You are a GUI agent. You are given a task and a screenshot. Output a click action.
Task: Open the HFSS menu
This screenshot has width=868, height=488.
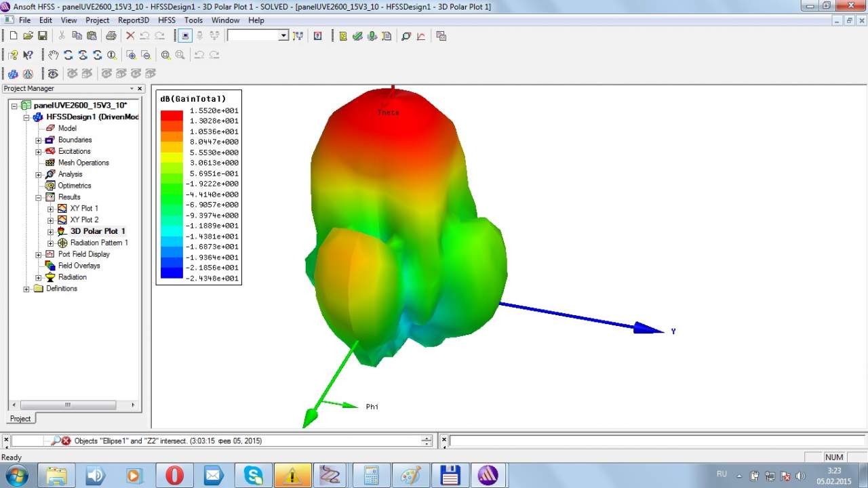[166, 20]
